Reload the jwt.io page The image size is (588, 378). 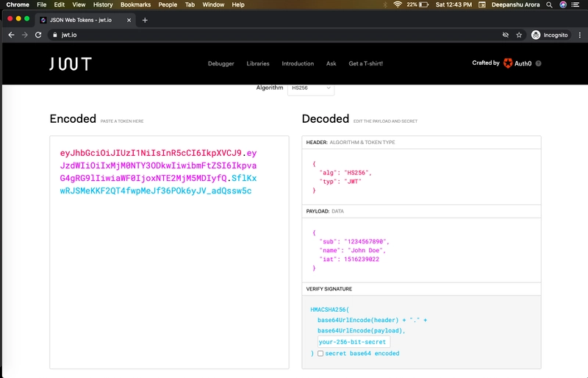tap(38, 35)
